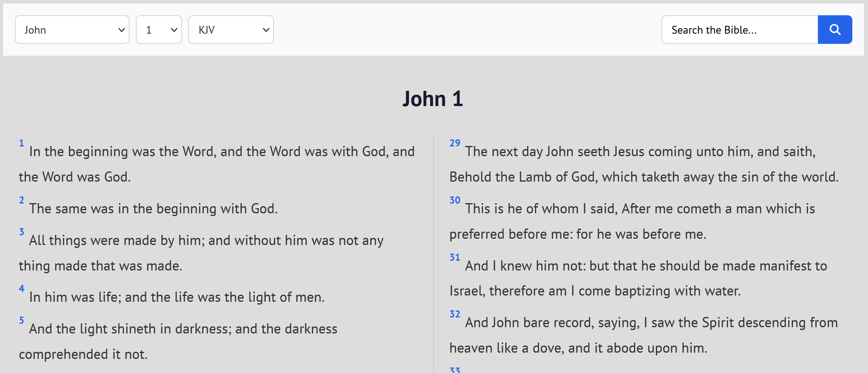
Task: Click verse number 32 link
Action: pyautogui.click(x=455, y=314)
